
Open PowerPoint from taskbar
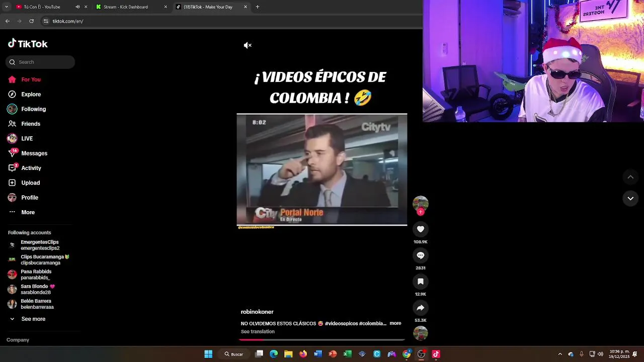[x=333, y=354]
